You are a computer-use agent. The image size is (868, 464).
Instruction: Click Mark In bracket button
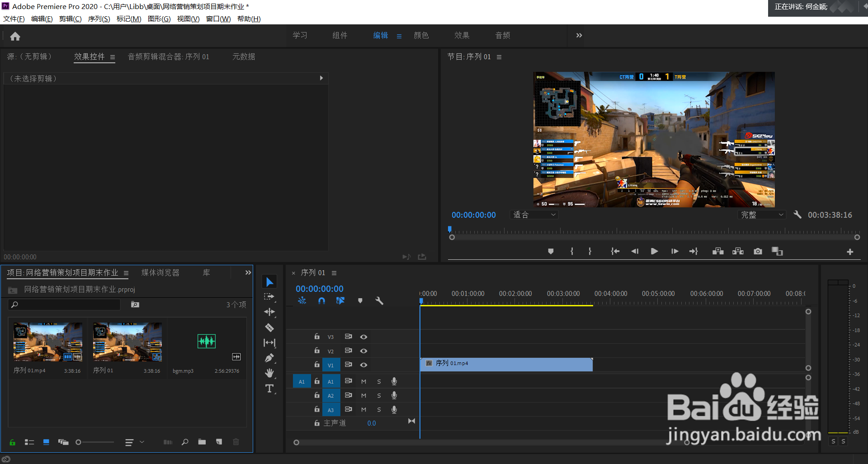click(572, 251)
